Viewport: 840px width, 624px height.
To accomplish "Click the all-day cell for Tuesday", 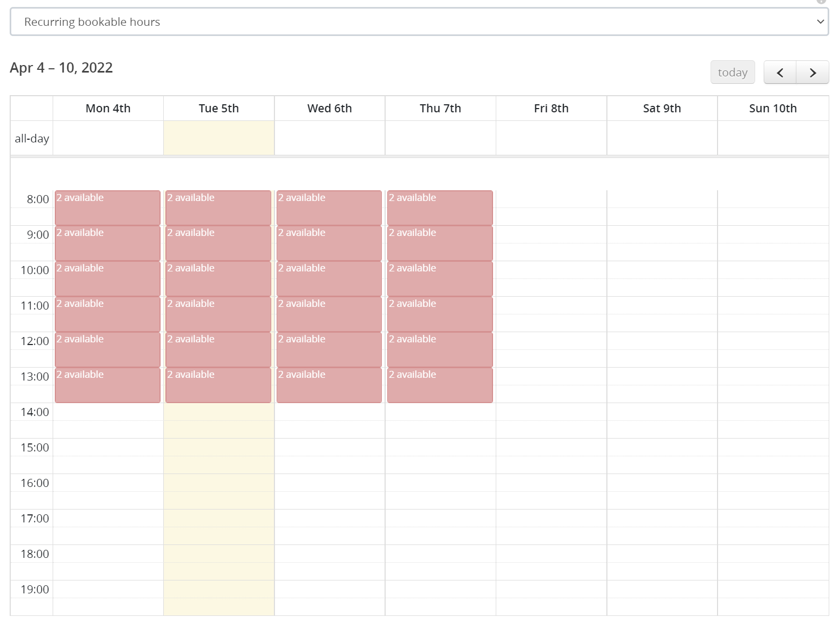I will pyautogui.click(x=219, y=138).
